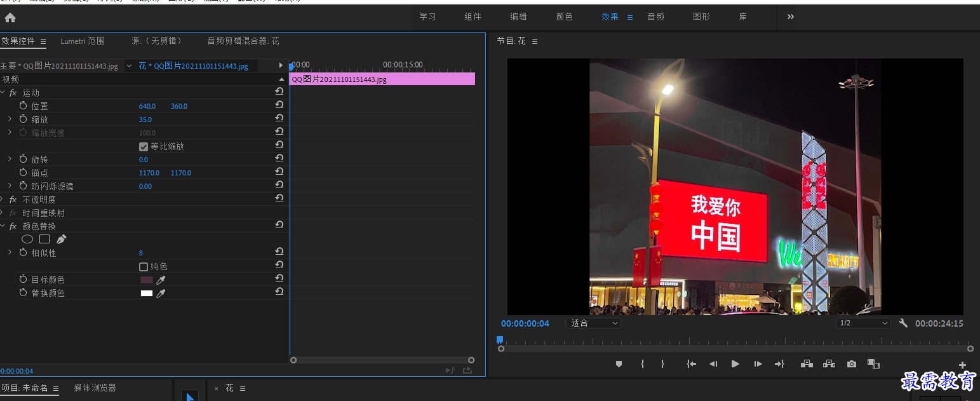Toggle animation stopwatch for 锚点
This screenshot has height=401, width=980.
point(23,172)
